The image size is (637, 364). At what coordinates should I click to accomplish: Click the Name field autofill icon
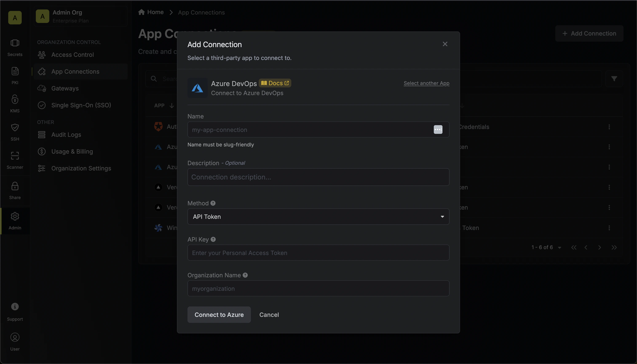coord(438,129)
